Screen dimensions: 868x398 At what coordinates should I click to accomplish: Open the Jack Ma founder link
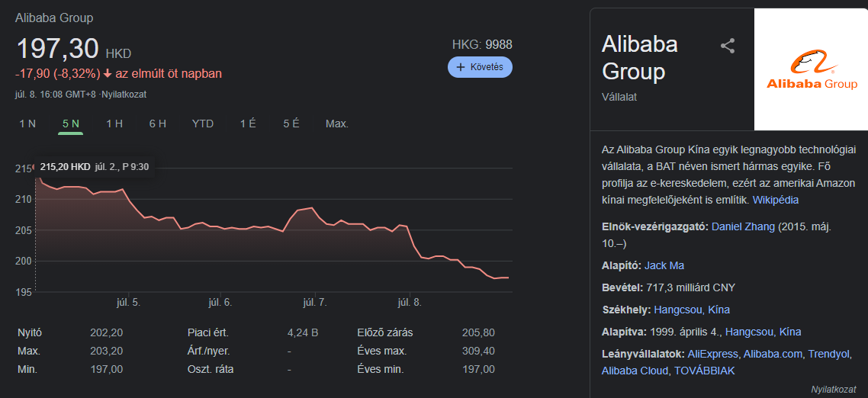pos(664,265)
